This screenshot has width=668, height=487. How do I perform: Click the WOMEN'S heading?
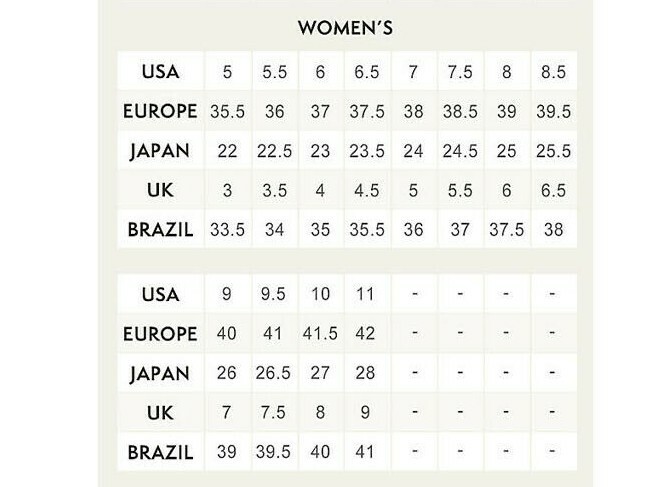pos(344,27)
